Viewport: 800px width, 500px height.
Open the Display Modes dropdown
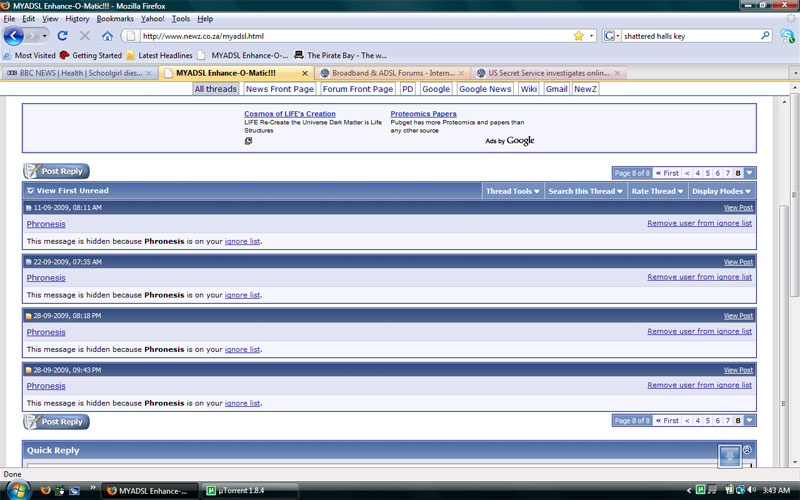point(721,191)
